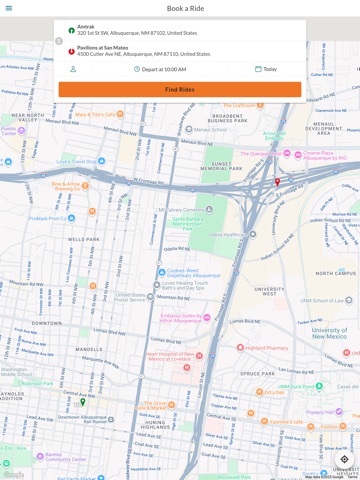Click Yasmine's cafe restaurant icon
The height and width of the screenshot is (480, 360).
point(264,421)
